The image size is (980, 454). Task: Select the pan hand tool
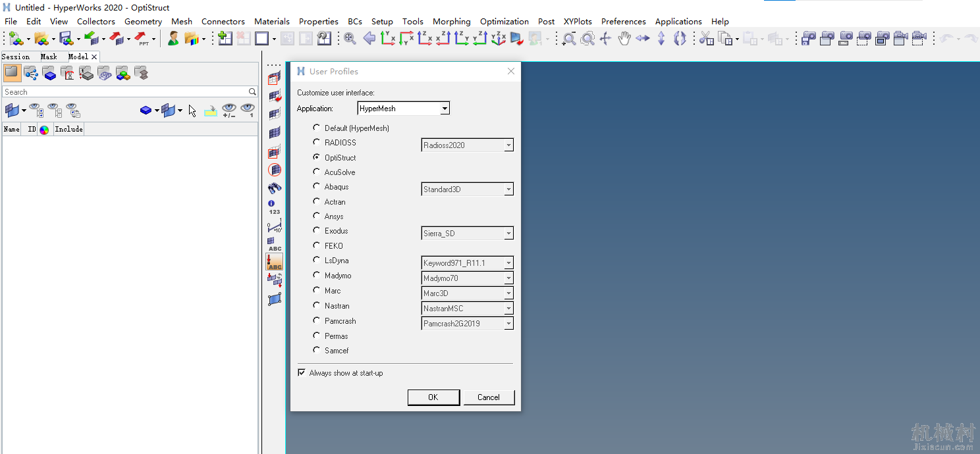624,39
